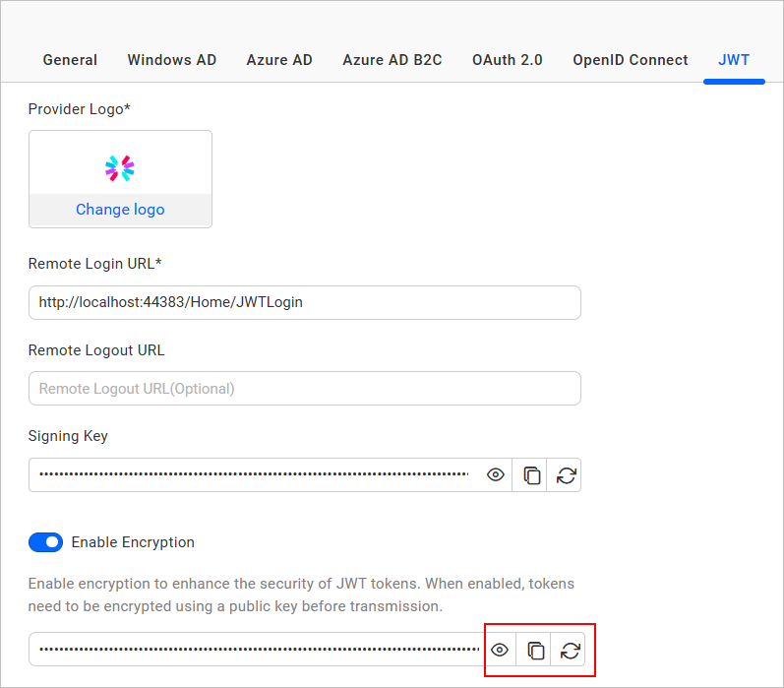The height and width of the screenshot is (688, 784).
Task: Go to the OpenID Connect tab
Action: (630, 60)
